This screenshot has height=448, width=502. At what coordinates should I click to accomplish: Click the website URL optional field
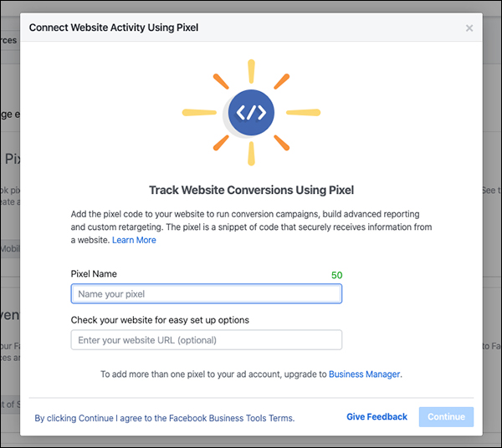tap(207, 340)
